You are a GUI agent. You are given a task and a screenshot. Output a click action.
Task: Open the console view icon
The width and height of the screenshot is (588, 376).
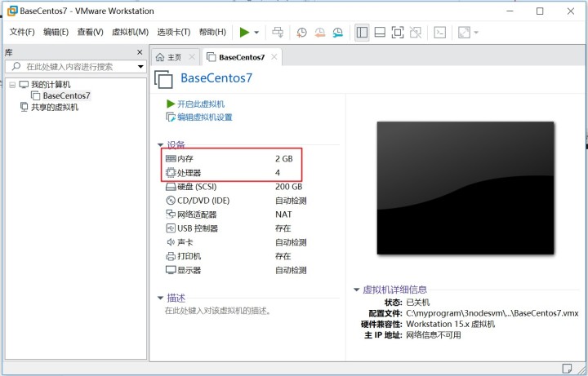439,33
